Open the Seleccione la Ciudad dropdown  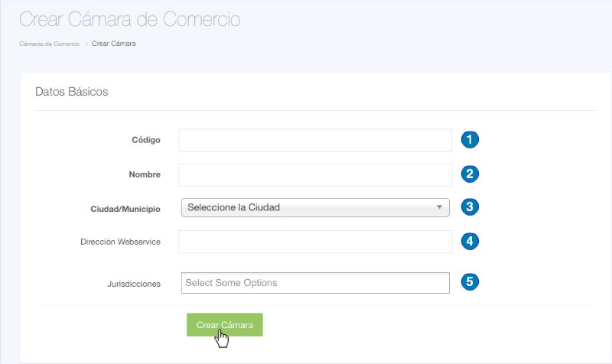click(315, 207)
